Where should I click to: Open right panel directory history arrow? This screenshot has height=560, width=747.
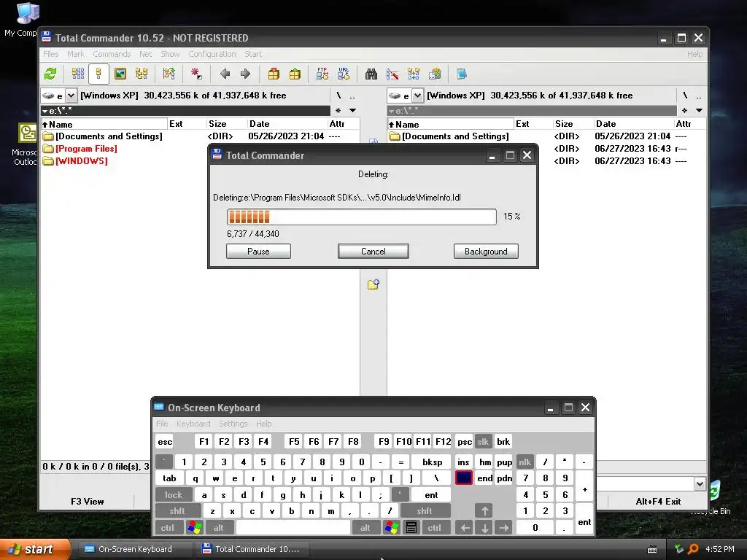pos(699,111)
